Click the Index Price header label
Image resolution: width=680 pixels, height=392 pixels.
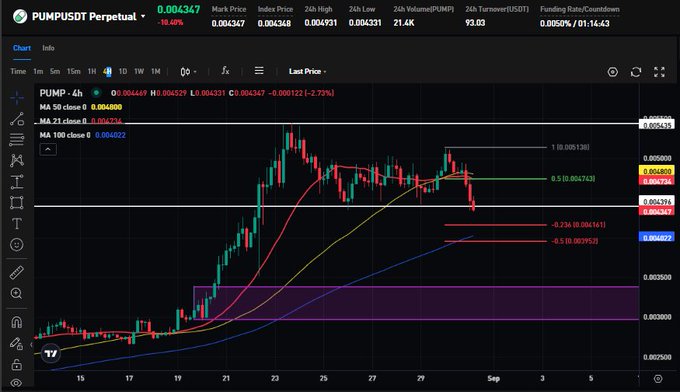coord(275,9)
